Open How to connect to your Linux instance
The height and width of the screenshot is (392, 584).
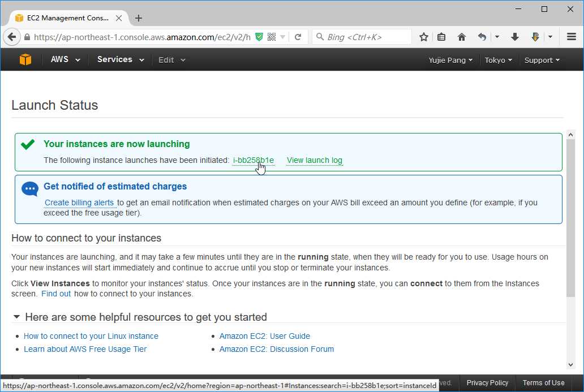tap(91, 336)
